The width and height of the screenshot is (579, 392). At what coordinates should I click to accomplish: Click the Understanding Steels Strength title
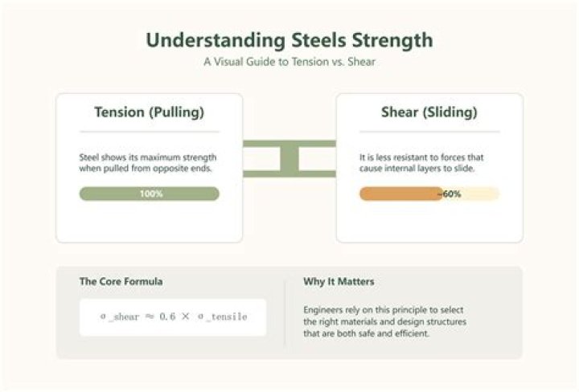pos(289,40)
